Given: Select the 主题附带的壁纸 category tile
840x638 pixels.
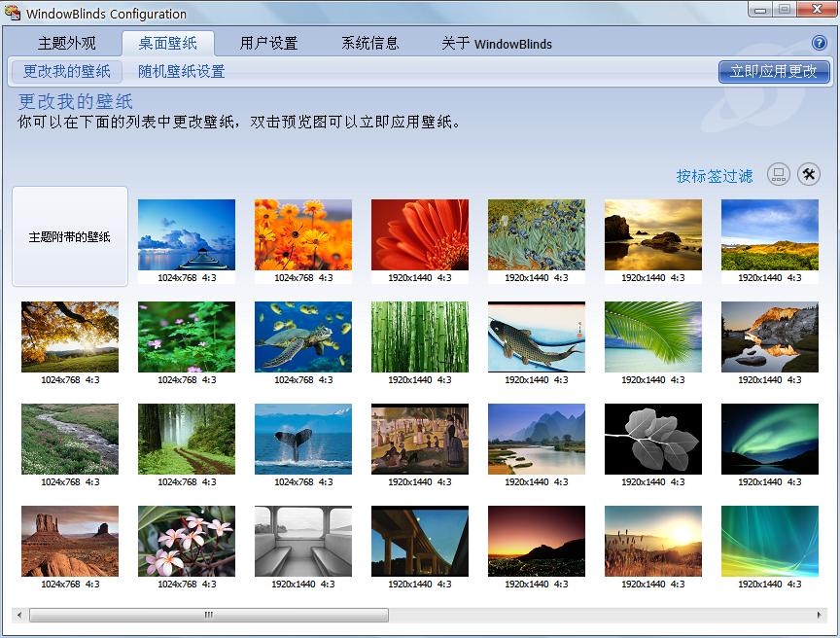Looking at the screenshot, I should (70, 236).
